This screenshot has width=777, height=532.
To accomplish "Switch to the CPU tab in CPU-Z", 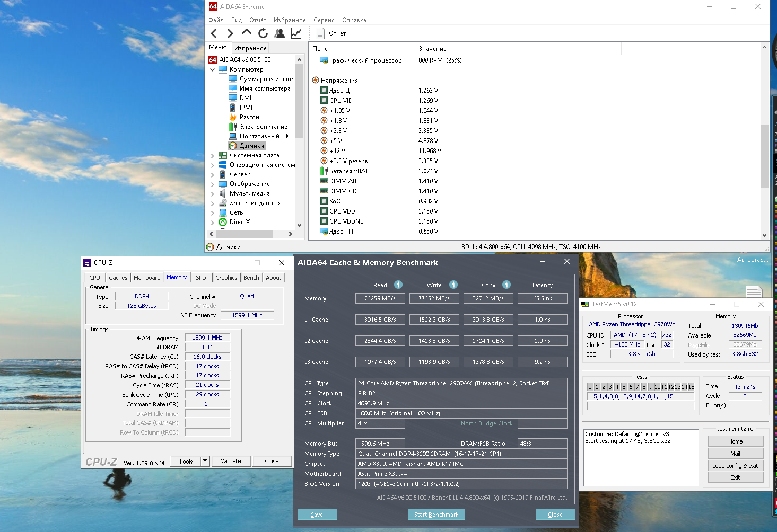I will click(x=95, y=278).
